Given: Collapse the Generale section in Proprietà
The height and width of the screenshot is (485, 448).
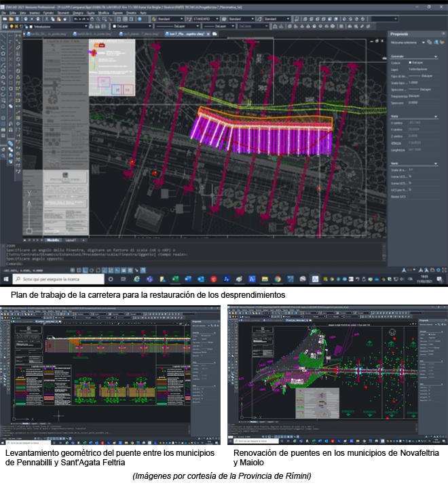Looking at the screenshot, I should pyautogui.click(x=436, y=56).
